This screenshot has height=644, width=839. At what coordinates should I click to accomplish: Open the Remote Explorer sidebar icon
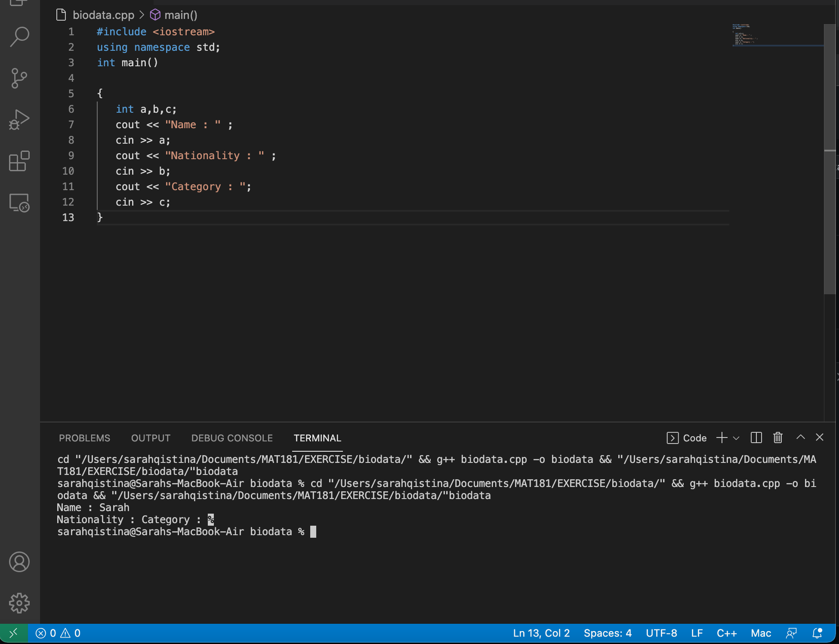19,203
